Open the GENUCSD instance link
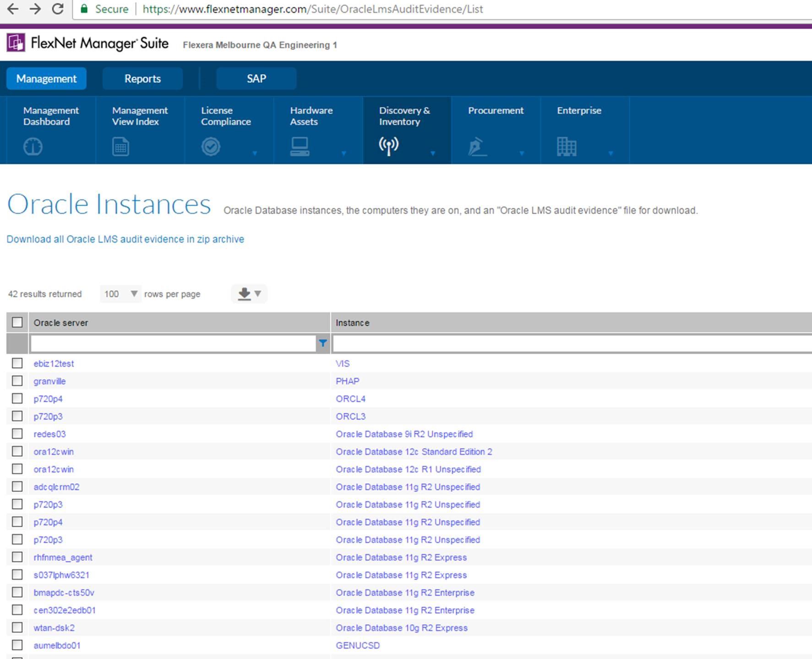This screenshot has height=659, width=812. 358,645
